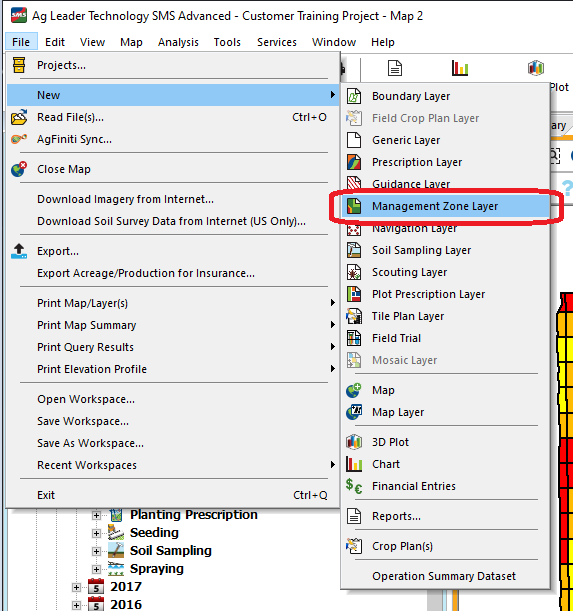573x611 pixels.
Task: Choose Download Soil Survey Data from Internet
Action: (173, 221)
